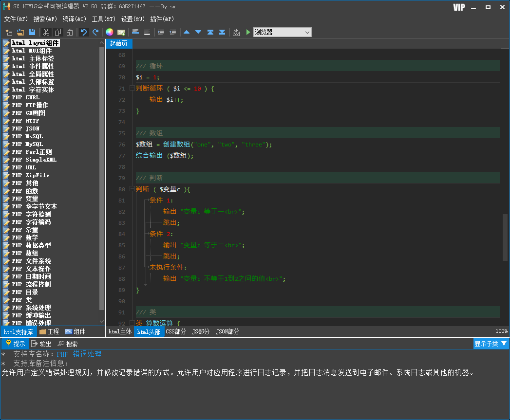Collapse the 判断循环 code block at line 71

132,88
